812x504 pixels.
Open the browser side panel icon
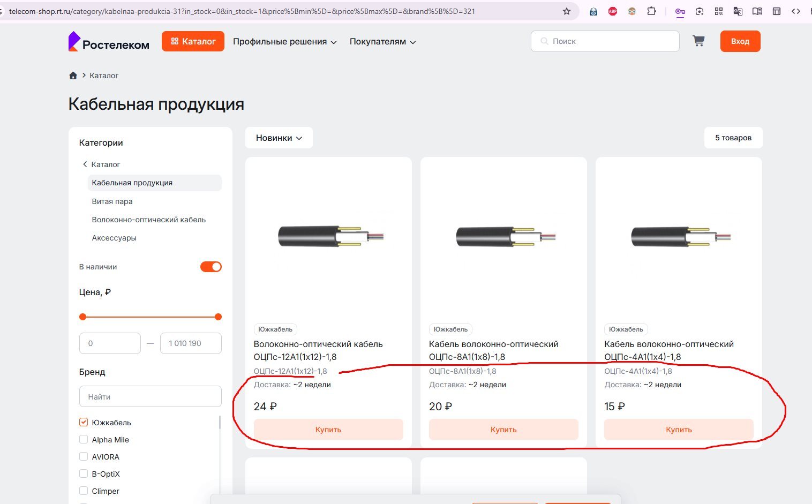[x=777, y=11]
